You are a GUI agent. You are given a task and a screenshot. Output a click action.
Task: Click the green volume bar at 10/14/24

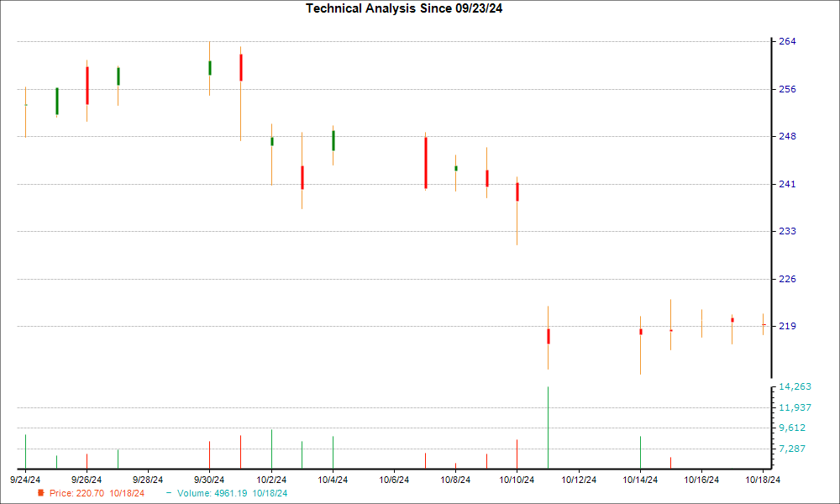[x=640, y=452]
